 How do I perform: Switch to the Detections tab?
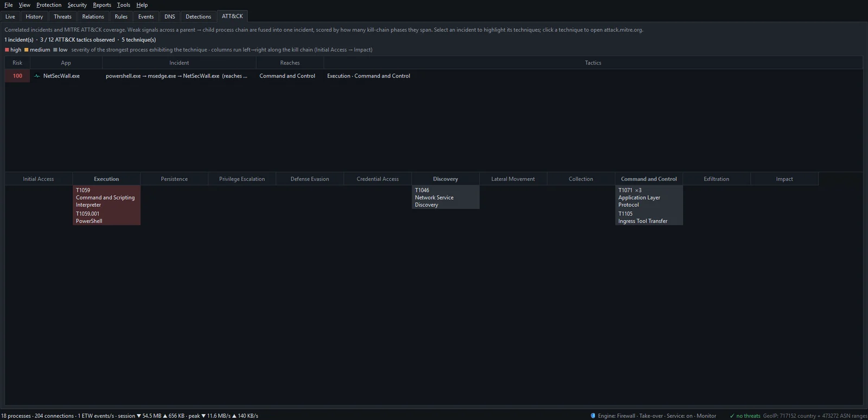click(199, 16)
